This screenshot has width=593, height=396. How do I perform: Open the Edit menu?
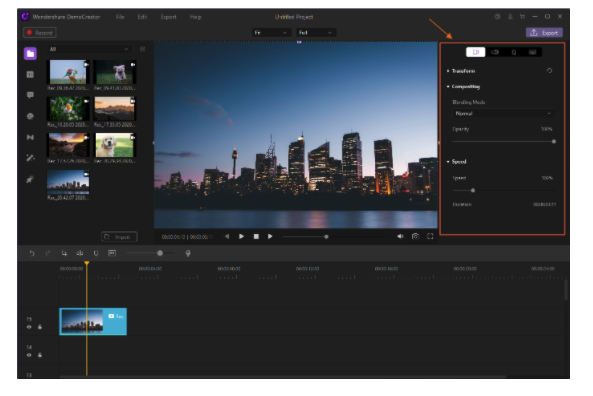(142, 17)
